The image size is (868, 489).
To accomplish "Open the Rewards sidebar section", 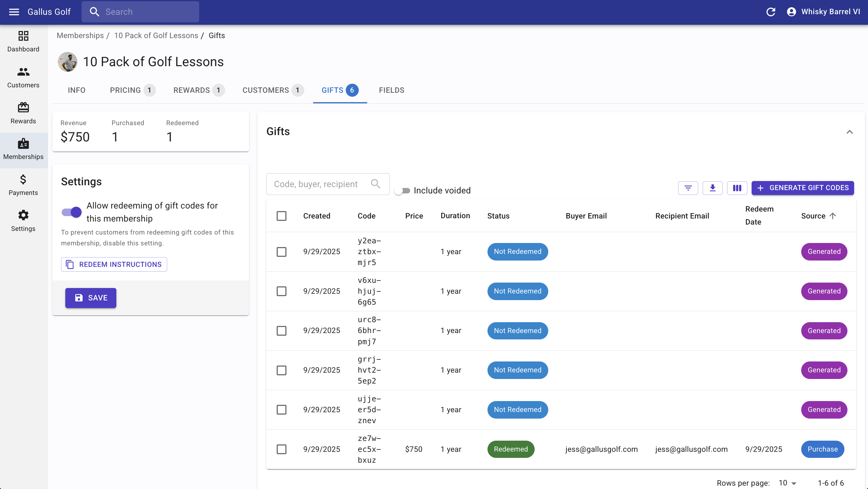I will click(23, 113).
